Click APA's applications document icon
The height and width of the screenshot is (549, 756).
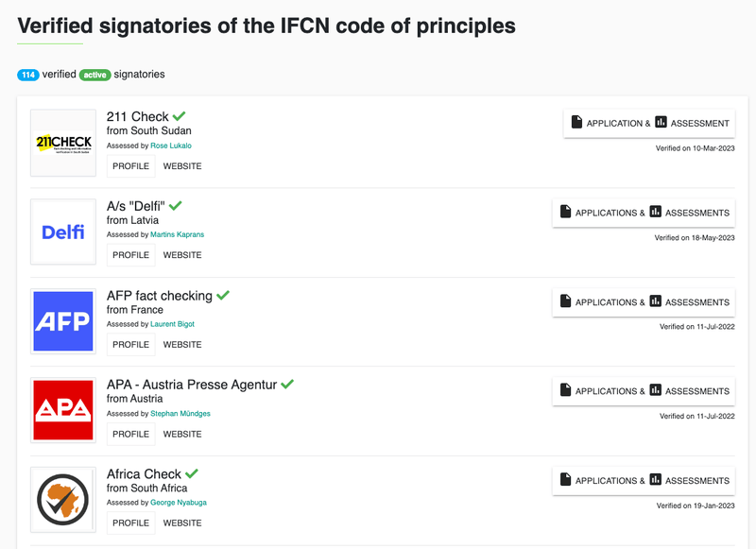pyautogui.click(x=565, y=390)
